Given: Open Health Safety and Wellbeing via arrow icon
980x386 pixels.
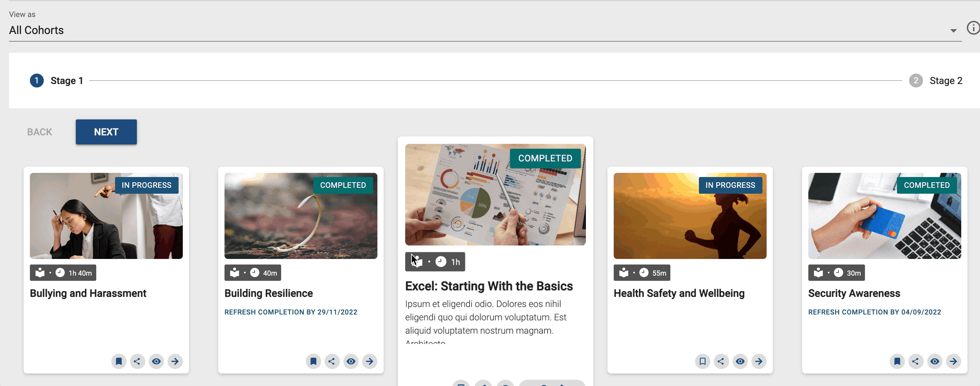Looking at the screenshot, I should [759, 361].
